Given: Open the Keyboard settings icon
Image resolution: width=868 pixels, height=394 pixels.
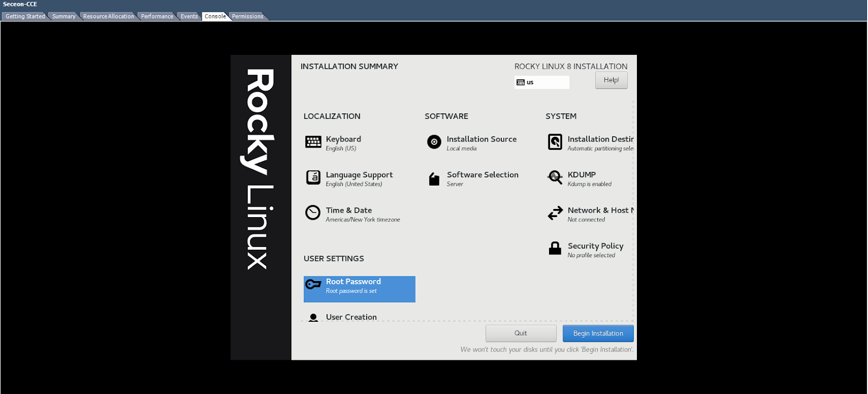Looking at the screenshot, I should (x=313, y=142).
